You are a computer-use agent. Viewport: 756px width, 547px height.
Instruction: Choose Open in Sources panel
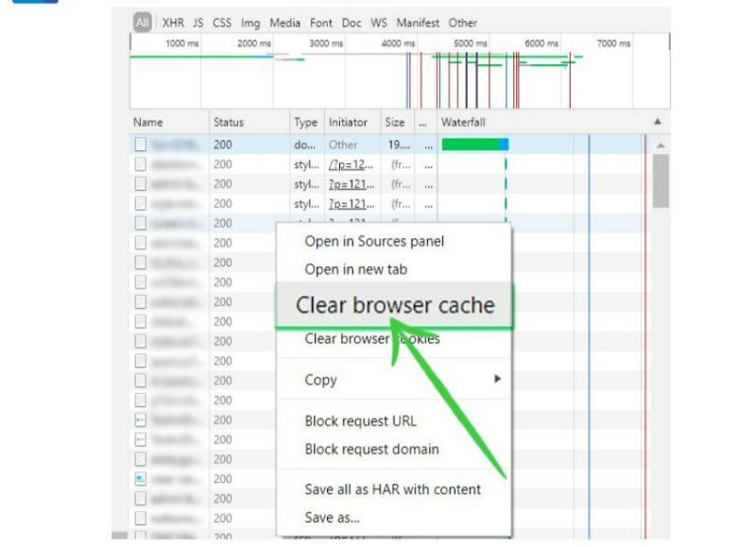click(x=374, y=241)
